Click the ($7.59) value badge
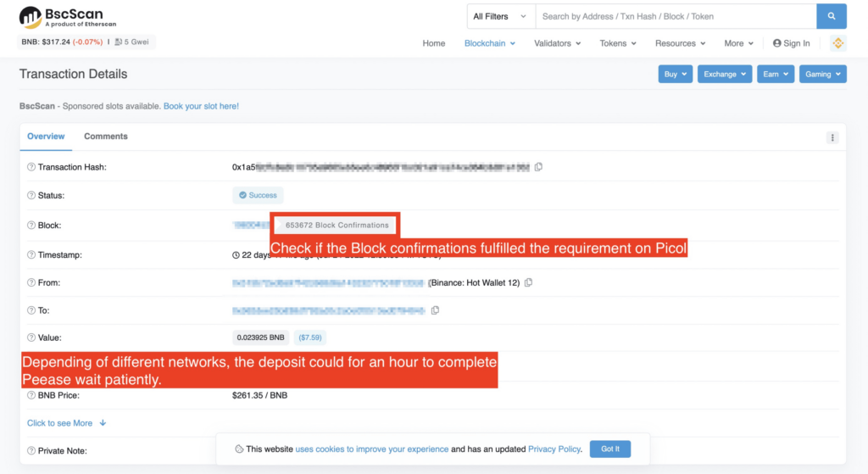The width and height of the screenshot is (868, 474). 310,337
